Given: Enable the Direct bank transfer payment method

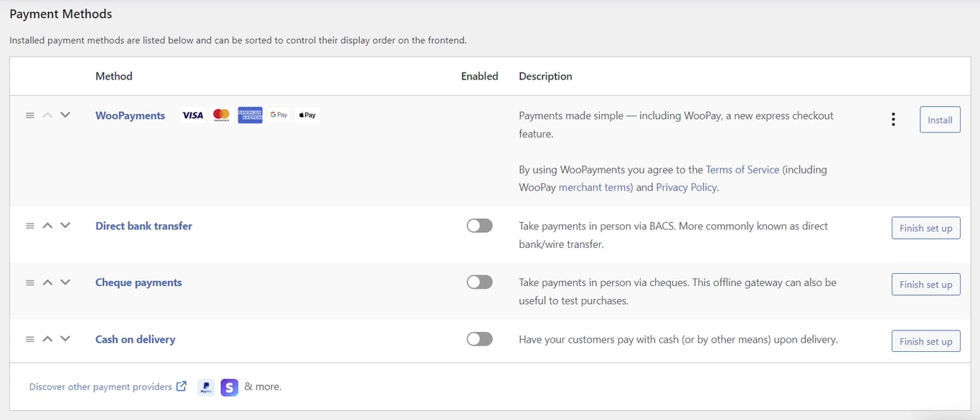Looking at the screenshot, I should 479,225.
